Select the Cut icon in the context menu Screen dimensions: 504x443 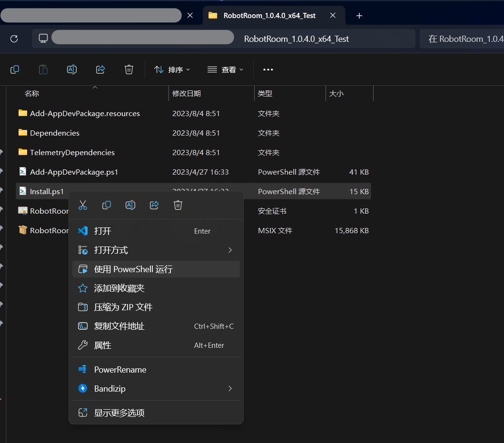(x=83, y=205)
